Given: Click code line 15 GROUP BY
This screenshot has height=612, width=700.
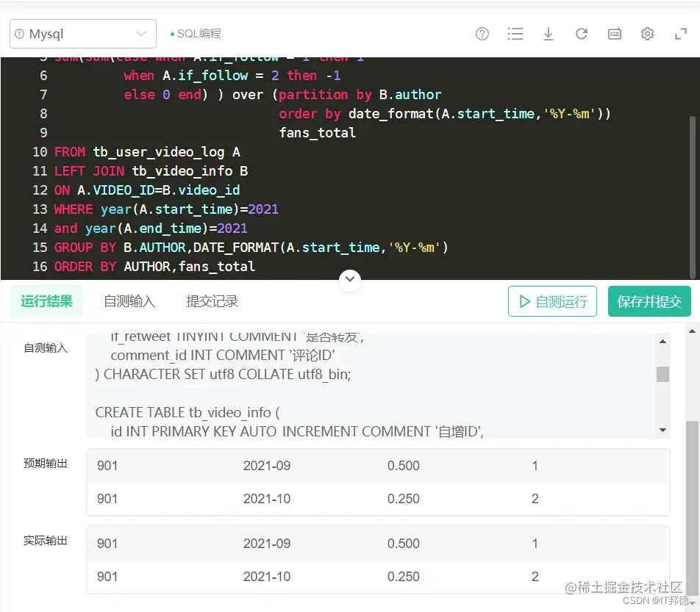Looking at the screenshot, I should pos(251,248).
